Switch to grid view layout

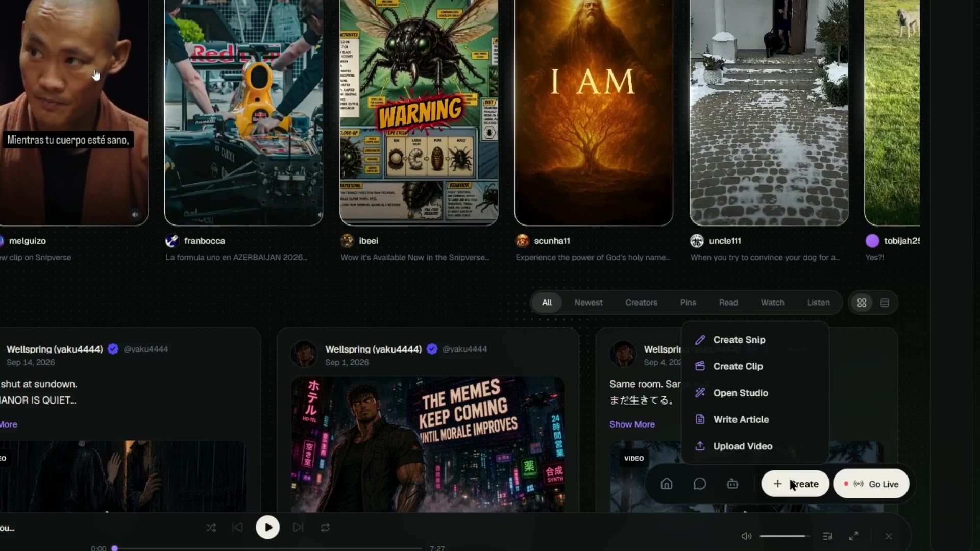pos(862,303)
